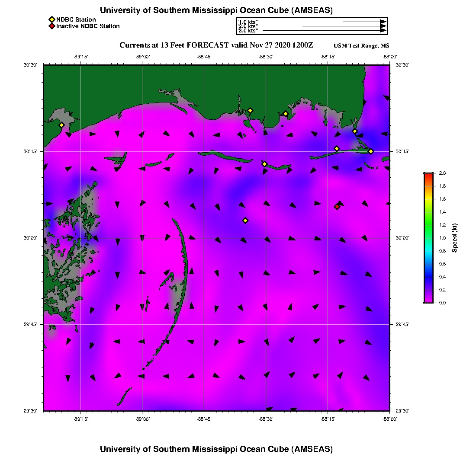Click the 1.0 tick label on the speed scale
The height and width of the screenshot is (454, 476).
pyautogui.click(x=442, y=238)
